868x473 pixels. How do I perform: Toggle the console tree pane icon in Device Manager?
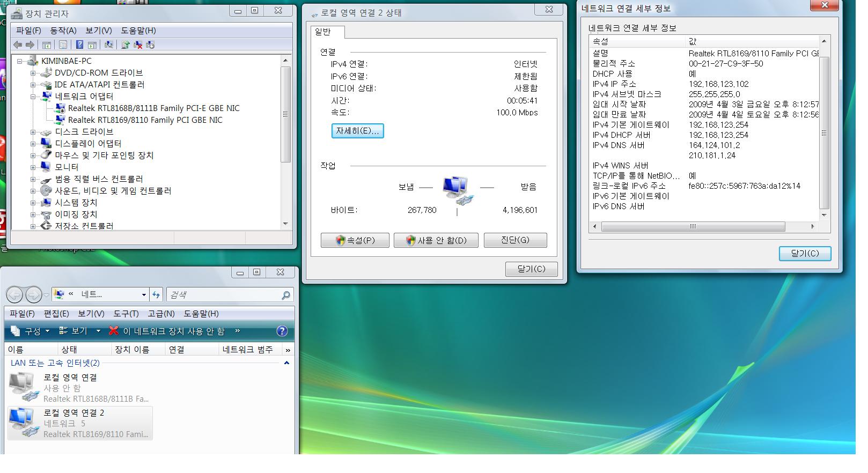(x=47, y=45)
